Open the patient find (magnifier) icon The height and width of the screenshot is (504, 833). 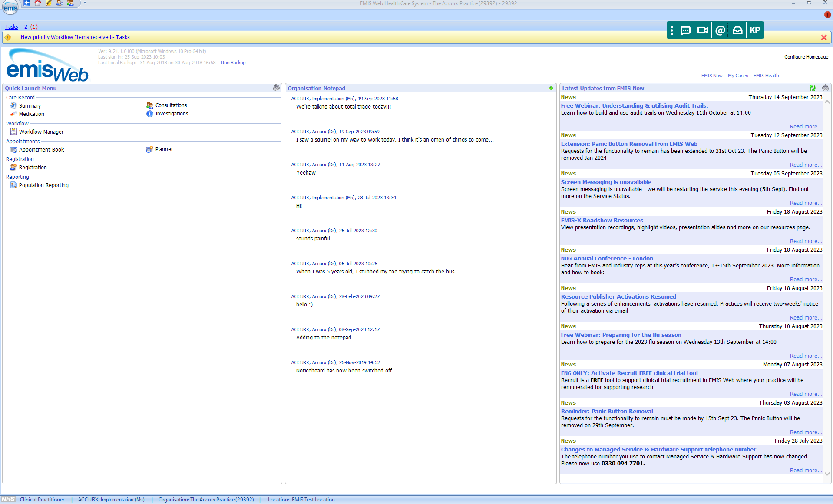click(x=59, y=3)
